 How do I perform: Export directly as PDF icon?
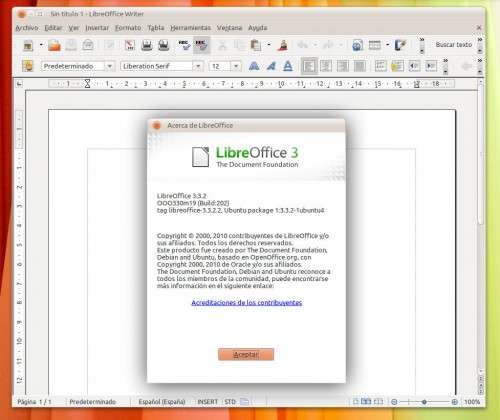[130, 45]
